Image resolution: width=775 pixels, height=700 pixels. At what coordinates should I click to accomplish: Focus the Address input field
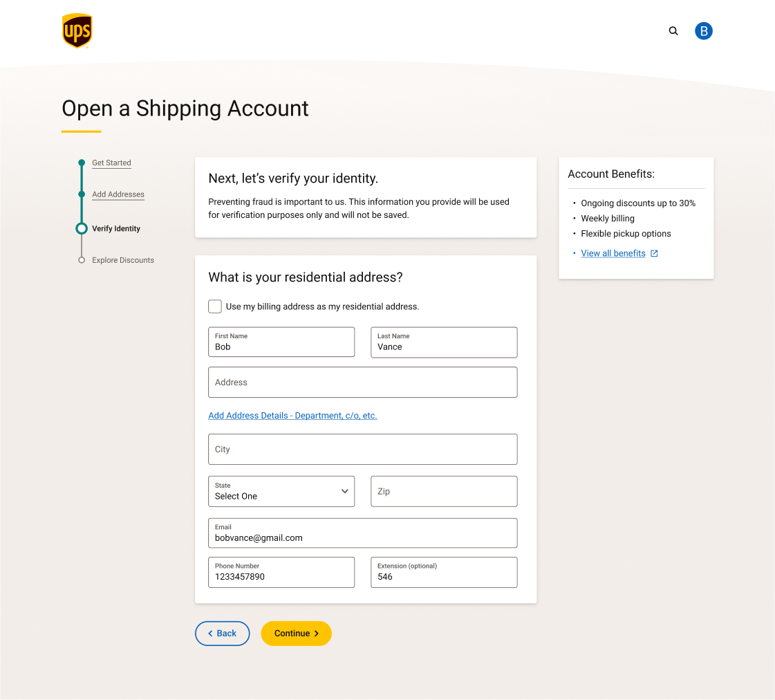click(x=363, y=382)
